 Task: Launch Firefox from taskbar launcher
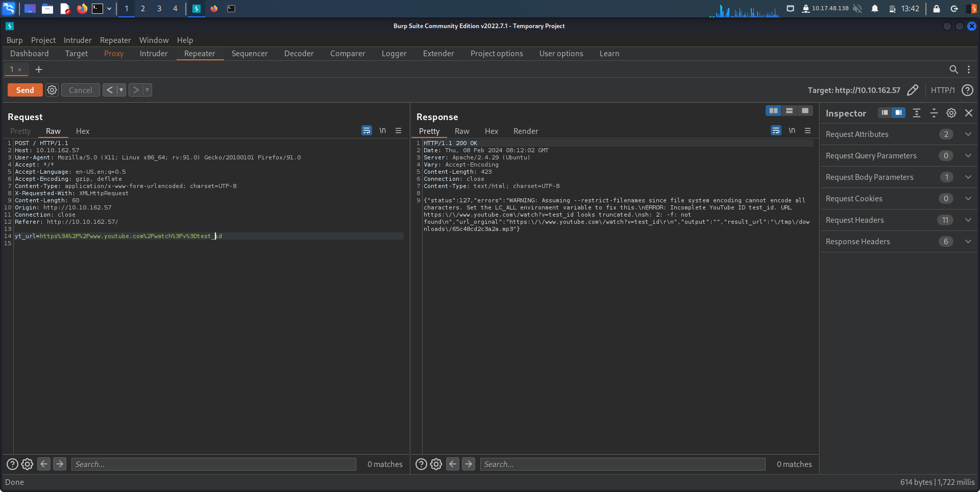pos(82,9)
